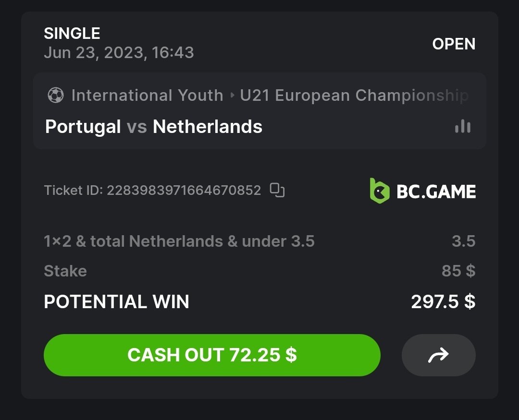Click the POTENTIAL WIN label
This screenshot has width=519, height=420.
pyautogui.click(x=116, y=301)
